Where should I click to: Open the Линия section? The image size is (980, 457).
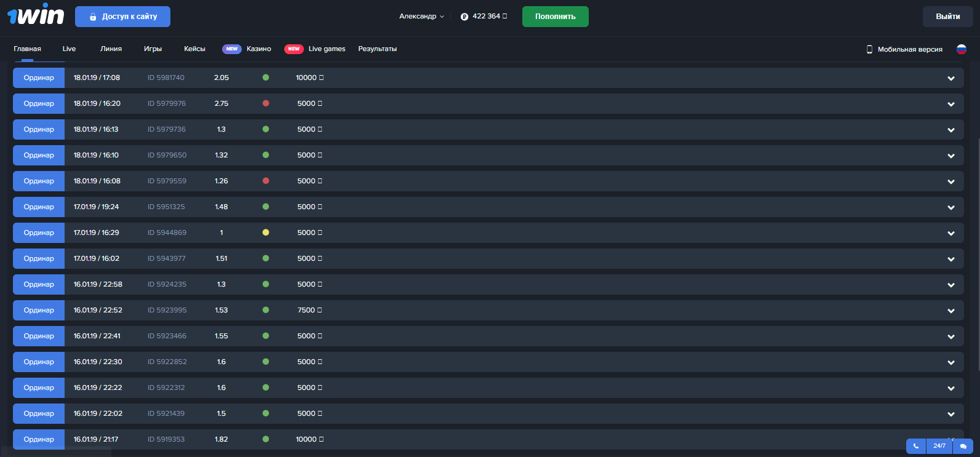(111, 49)
